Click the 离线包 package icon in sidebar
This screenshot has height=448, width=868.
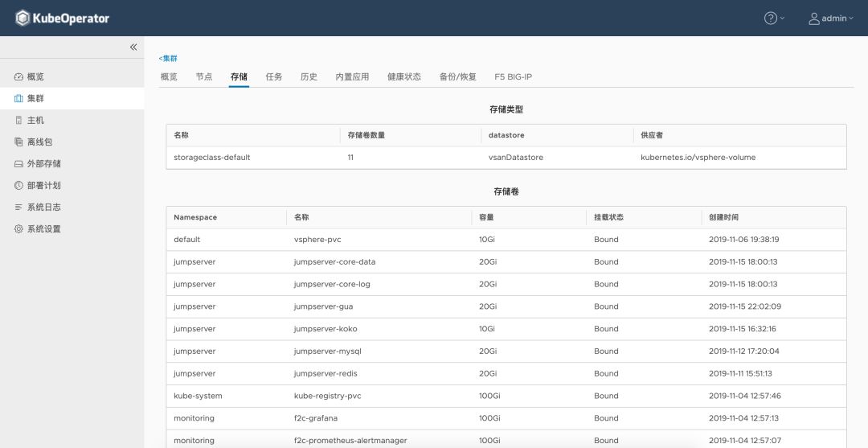pos(18,142)
